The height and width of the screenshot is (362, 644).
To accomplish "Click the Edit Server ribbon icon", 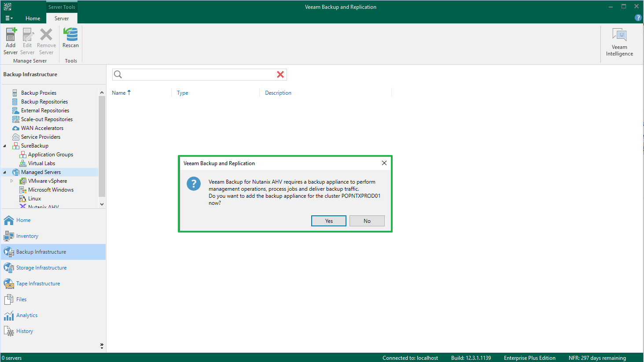I will [28, 34].
